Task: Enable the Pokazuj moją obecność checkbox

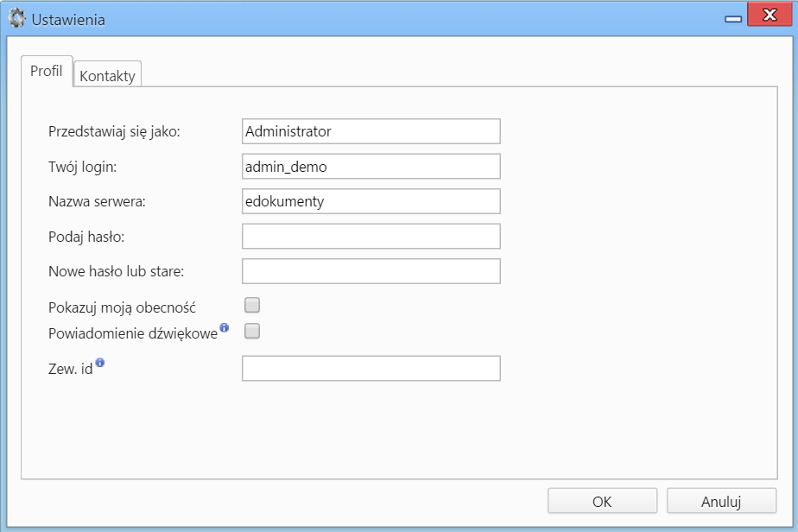Action: point(252,305)
